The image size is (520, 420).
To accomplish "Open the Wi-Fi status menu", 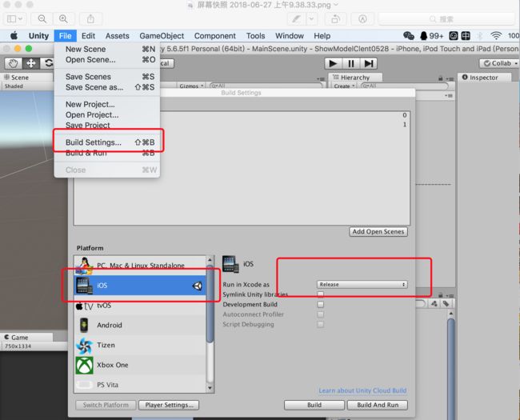I will click(x=496, y=35).
